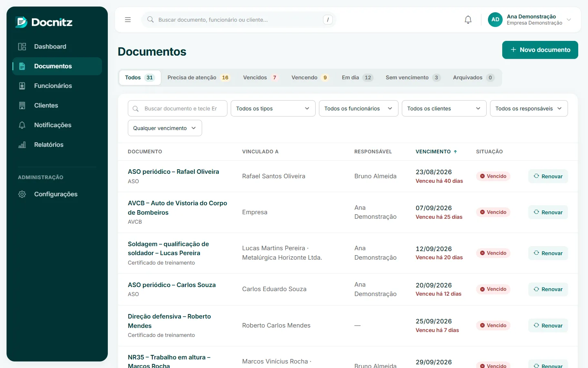Go to Funcionários in the sidebar
588x368 pixels.
57,86
